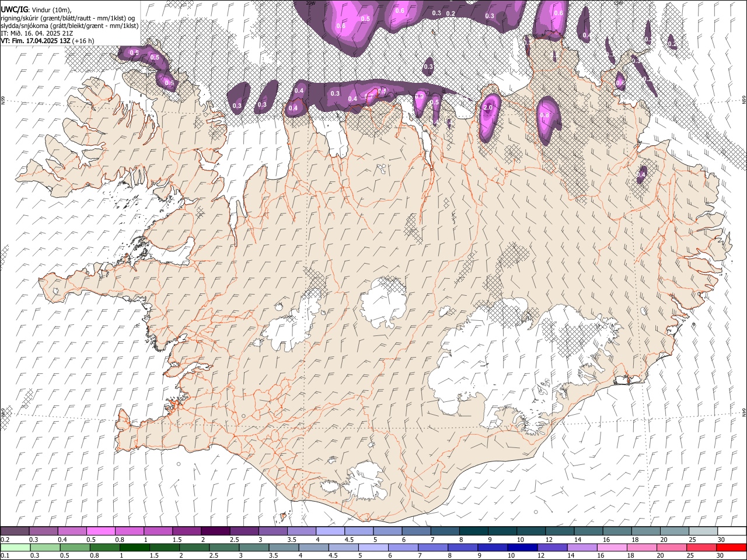Select the pale green swatch above 0.1
Screen dimensions: 747x560
15,548
